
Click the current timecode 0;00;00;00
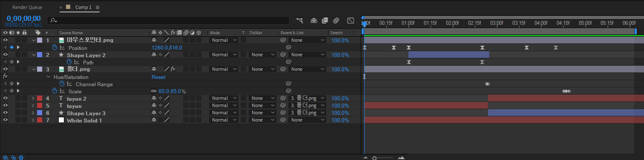click(23, 18)
